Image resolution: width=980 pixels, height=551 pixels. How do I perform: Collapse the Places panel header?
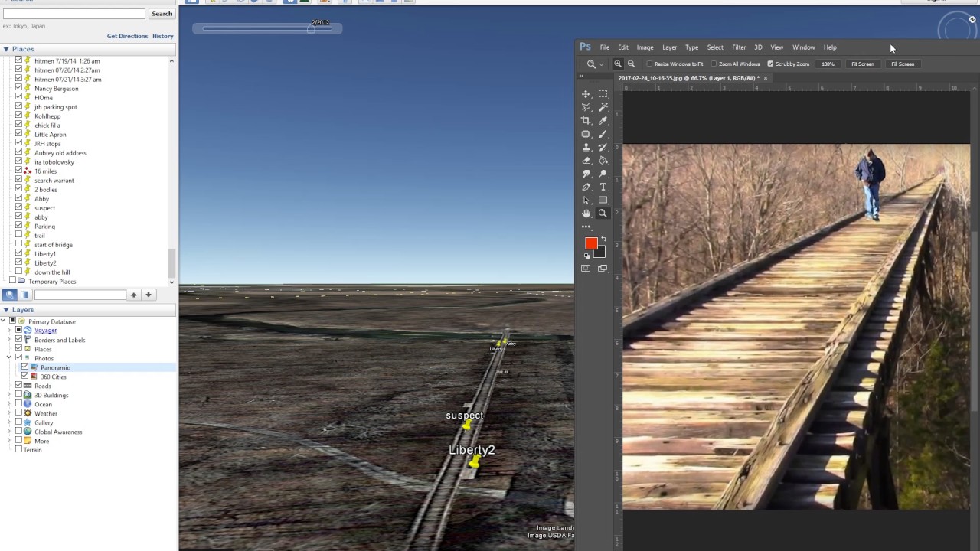pos(6,49)
